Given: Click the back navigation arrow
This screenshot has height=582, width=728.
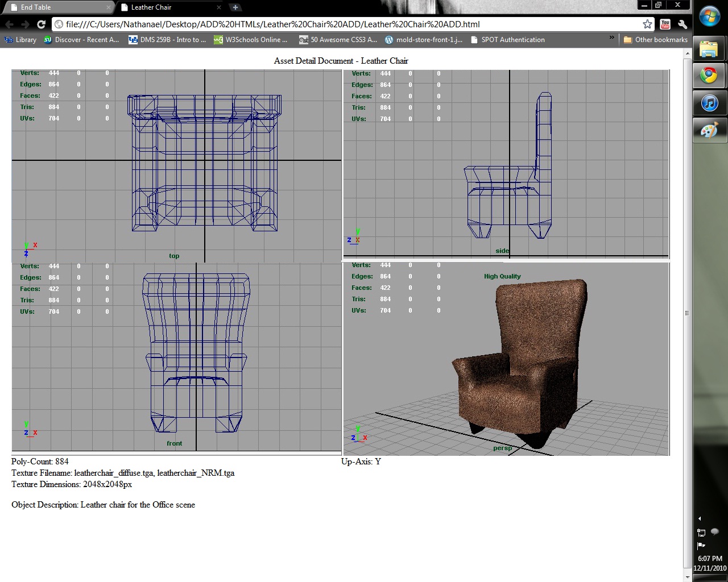Looking at the screenshot, I should tap(10, 24).
